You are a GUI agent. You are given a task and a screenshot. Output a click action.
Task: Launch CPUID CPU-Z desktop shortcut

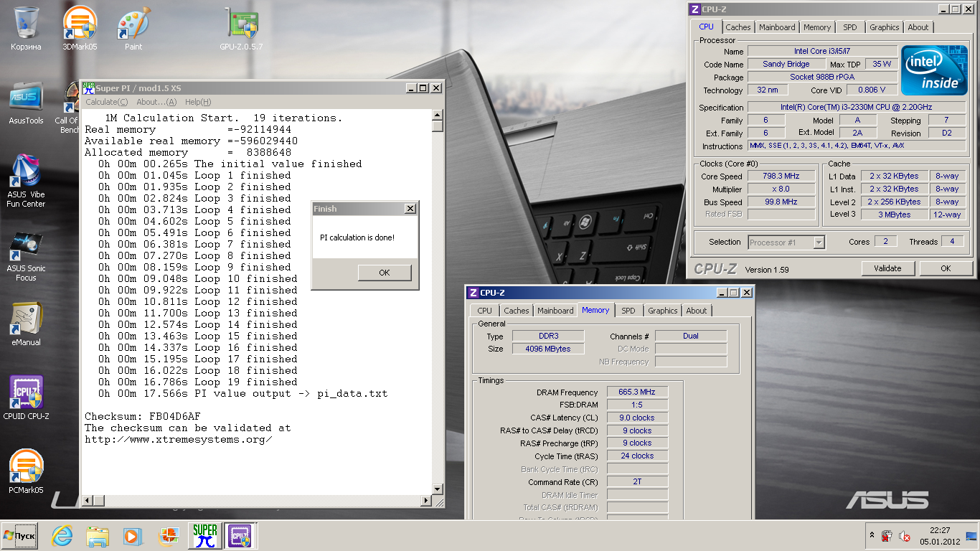(x=26, y=398)
